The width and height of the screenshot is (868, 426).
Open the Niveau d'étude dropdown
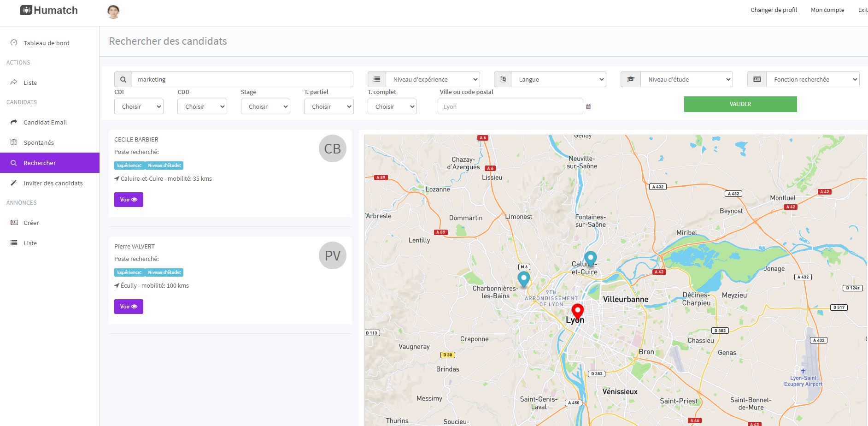point(686,79)
